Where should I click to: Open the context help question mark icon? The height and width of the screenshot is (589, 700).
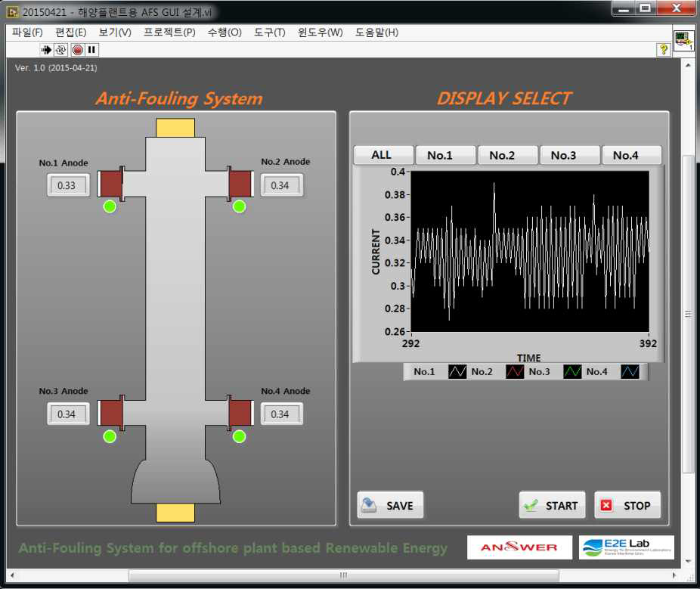click(x=664, y=50)
